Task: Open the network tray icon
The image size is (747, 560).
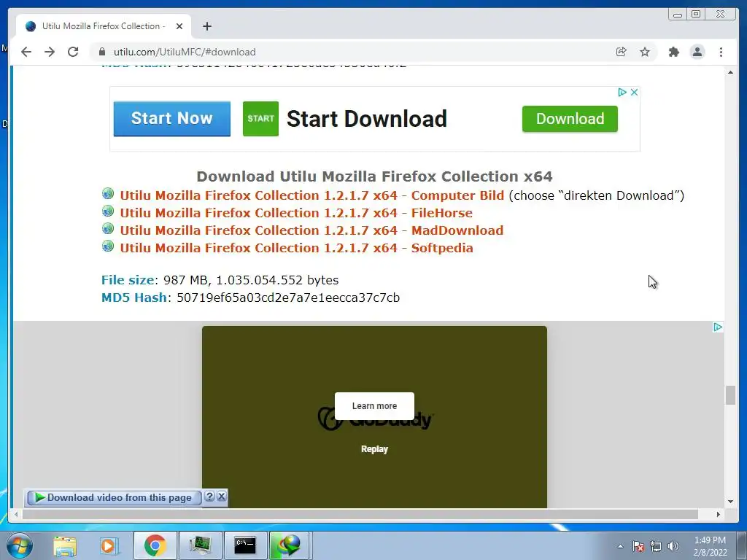Action: [x=656, y=546]
